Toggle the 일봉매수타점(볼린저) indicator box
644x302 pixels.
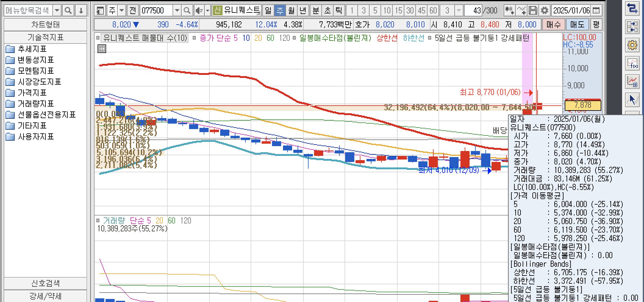click(x=294, y=38)
